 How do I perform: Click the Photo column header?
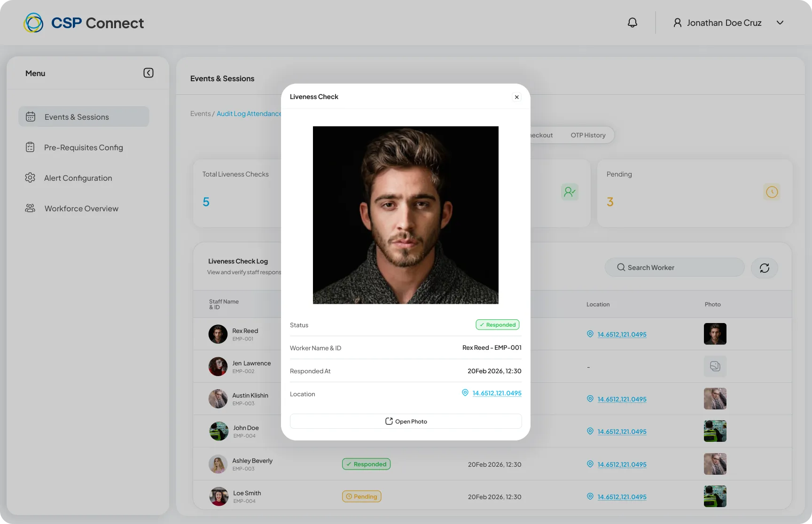click(x=713, y=304)
